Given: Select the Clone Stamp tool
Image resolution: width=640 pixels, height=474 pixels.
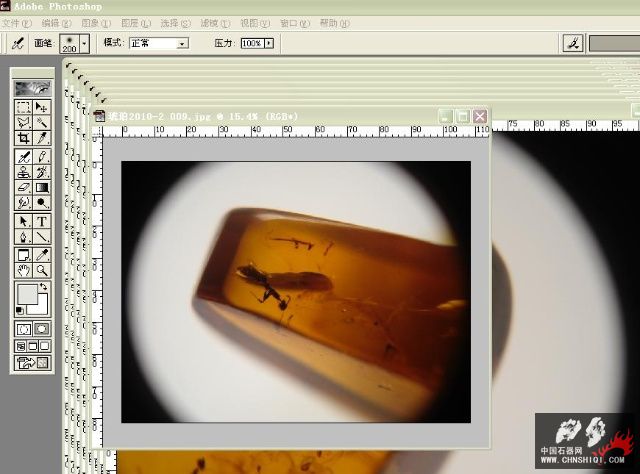Looking at the screenshot, I should [x=23, y=172].
